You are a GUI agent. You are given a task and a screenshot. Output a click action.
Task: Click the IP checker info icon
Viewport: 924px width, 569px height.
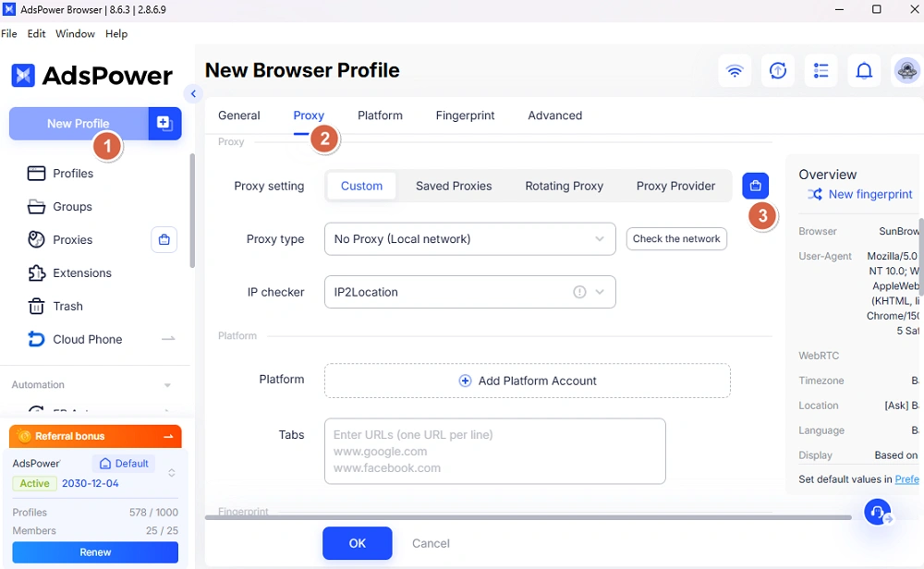pos(580,292)
